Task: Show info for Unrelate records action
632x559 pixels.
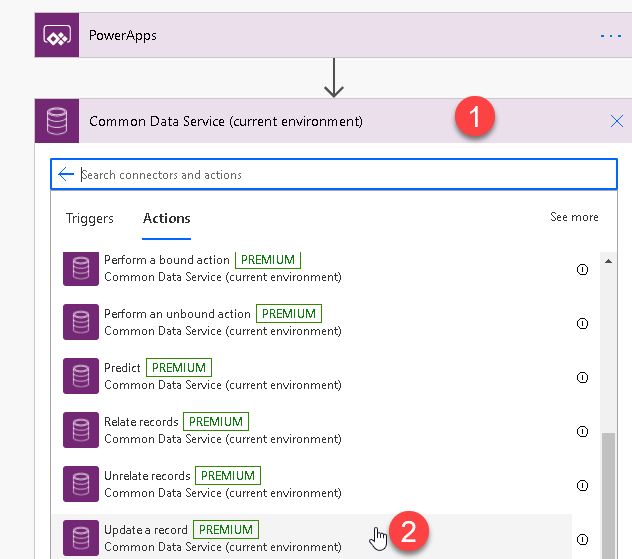Action: point(582,485)
